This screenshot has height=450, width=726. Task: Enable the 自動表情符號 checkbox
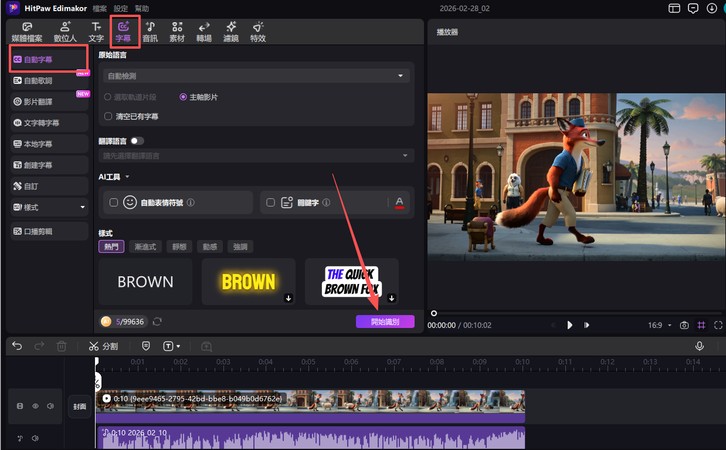point(113,202)
